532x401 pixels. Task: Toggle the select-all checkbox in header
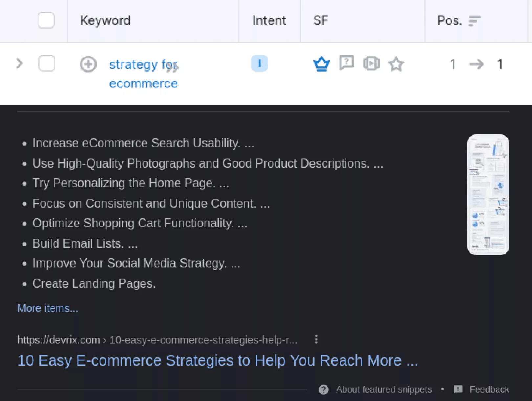pos(46,20)
